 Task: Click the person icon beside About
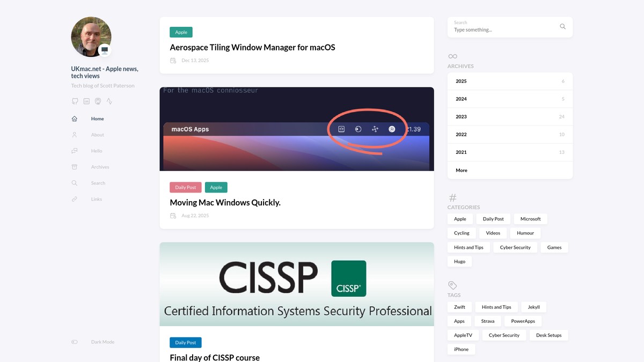pyautogui.click(x=75, y=135)
